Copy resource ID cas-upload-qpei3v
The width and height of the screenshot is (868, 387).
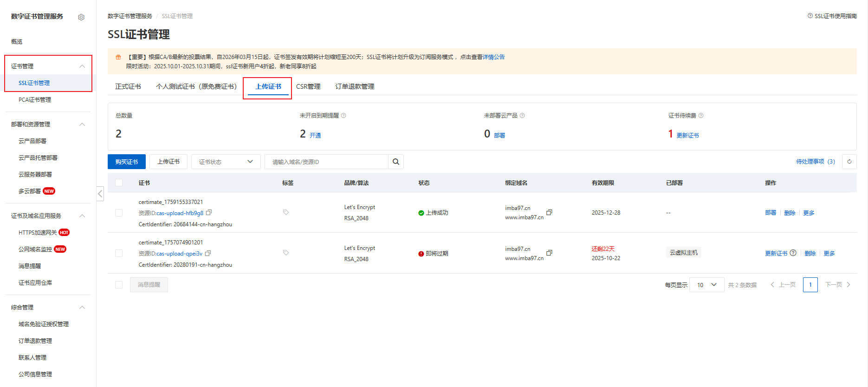point(208,253)
